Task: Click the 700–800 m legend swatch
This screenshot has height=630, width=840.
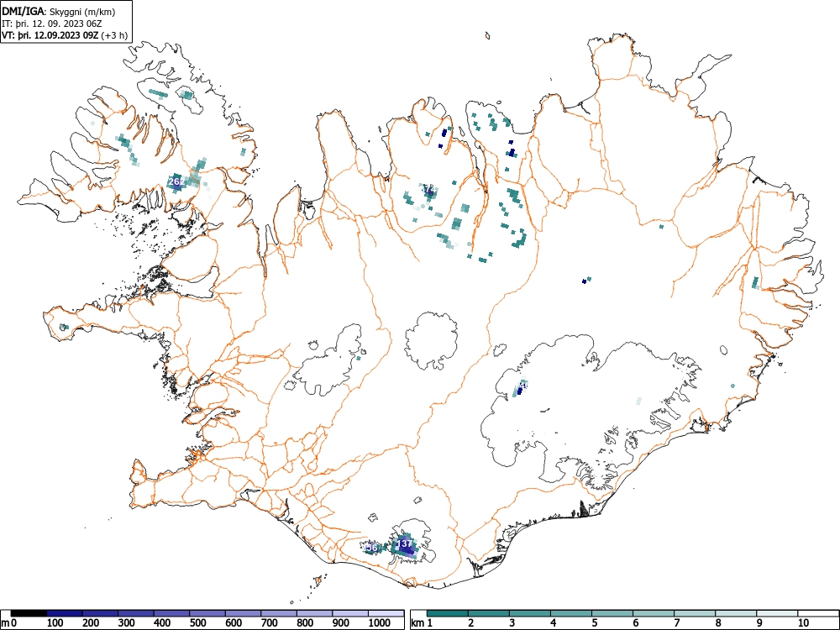Action: (279, 613)
